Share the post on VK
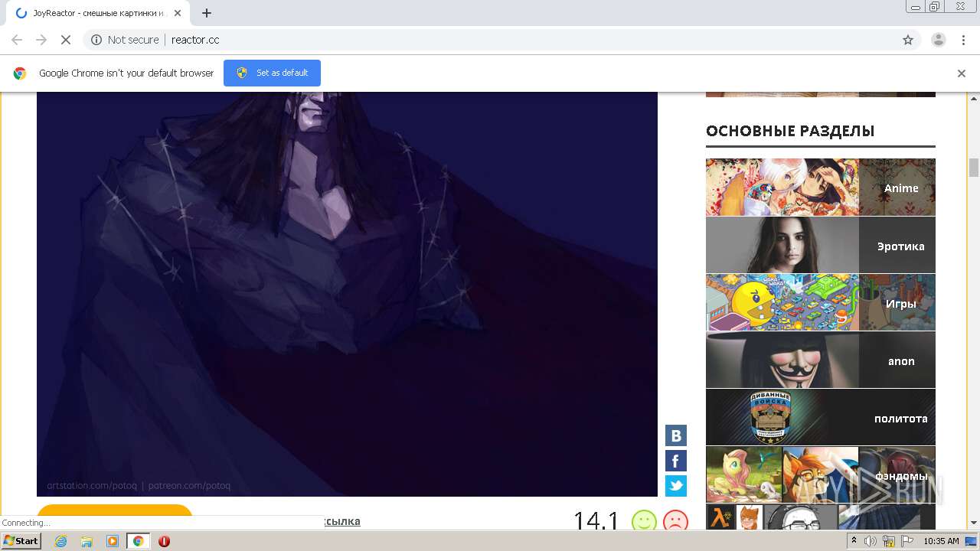This screenshot has height=551, width=980. [x=675, y=435]
